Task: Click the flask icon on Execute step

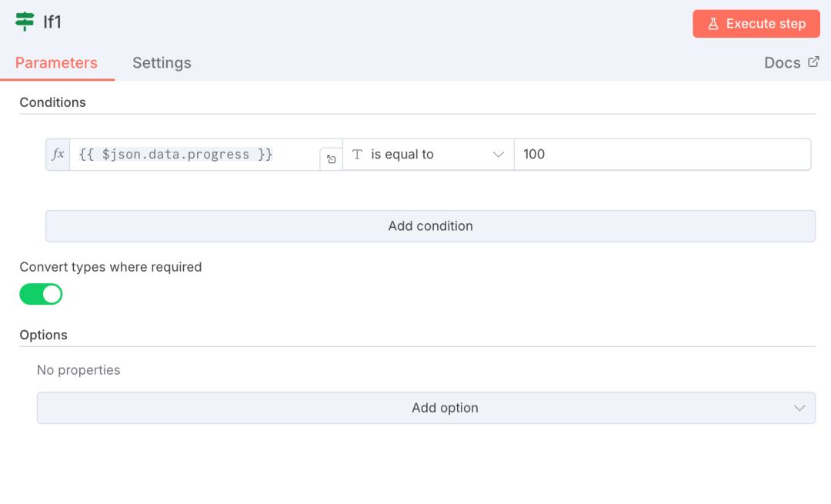Action: (x=713, y=24)
